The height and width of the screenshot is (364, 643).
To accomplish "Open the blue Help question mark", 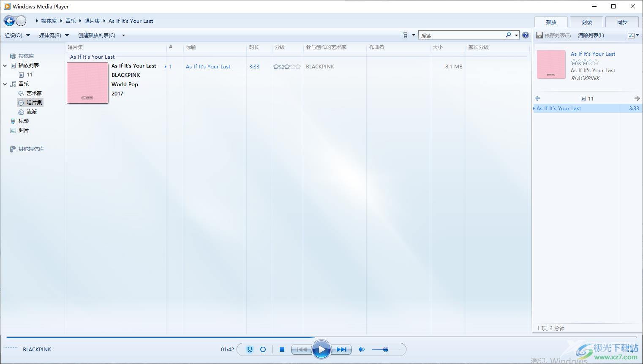I will [x=525, y=35].
